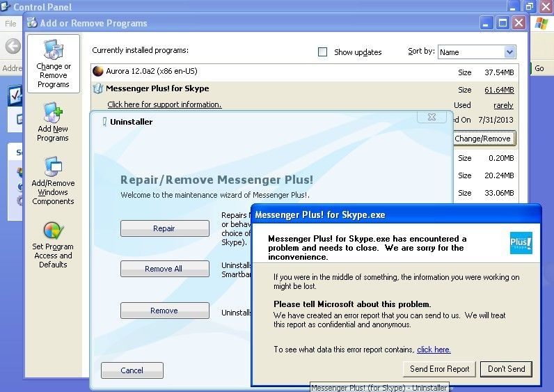Viewport: 554px width, 392px height.
Task: Click the Plus! logo in error dialog
Action: 521,243
